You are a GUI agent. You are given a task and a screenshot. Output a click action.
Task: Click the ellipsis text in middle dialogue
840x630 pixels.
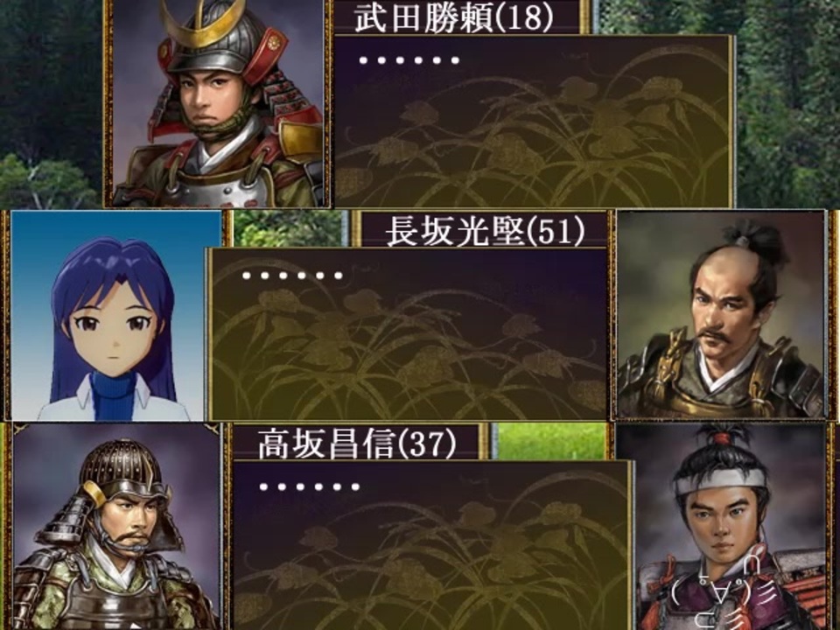292,276
